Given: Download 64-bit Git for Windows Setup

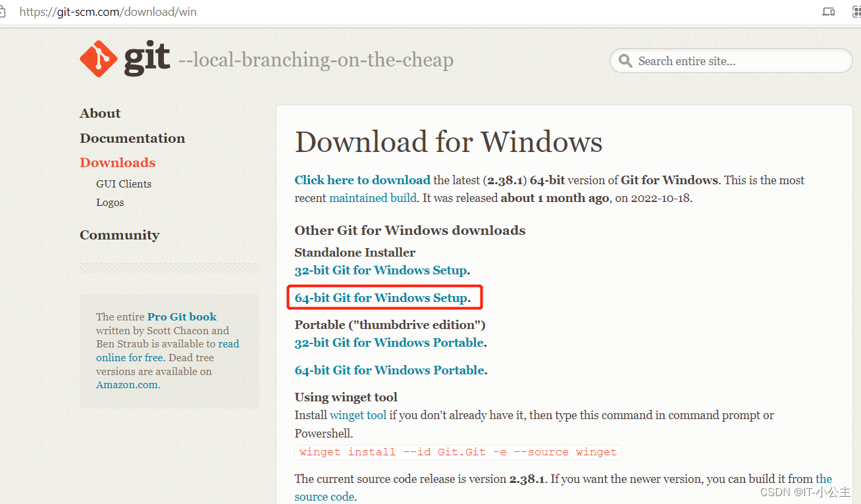Looking at the screenshot, I should pos(381,297).
